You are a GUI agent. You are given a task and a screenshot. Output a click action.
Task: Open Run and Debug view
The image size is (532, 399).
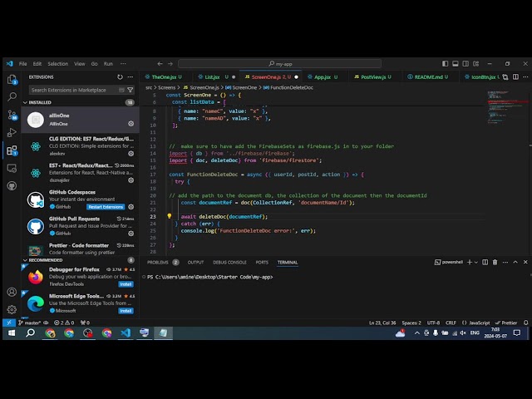click(12, 132)
